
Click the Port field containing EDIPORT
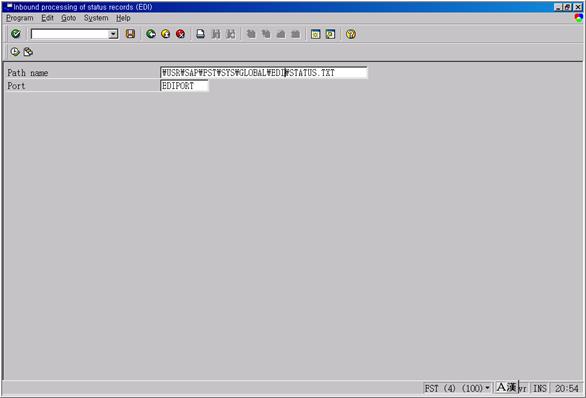pos(184,86)
